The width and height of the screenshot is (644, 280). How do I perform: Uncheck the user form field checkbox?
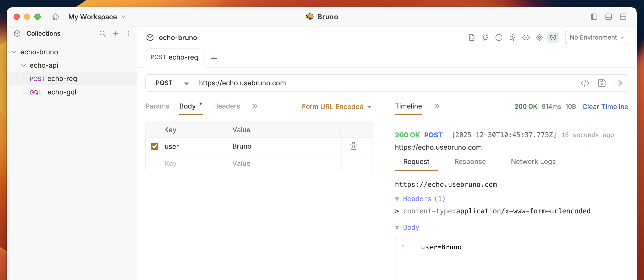pyautogui.click(x=155, y=146)
